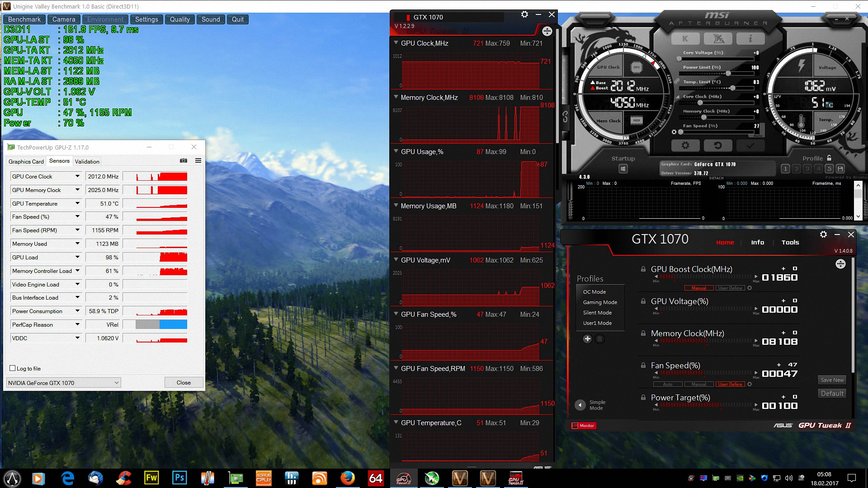
Task: Open the GPU Core Clock sensor dropdown
Action: pyautogui.click(x=77, y=177)
